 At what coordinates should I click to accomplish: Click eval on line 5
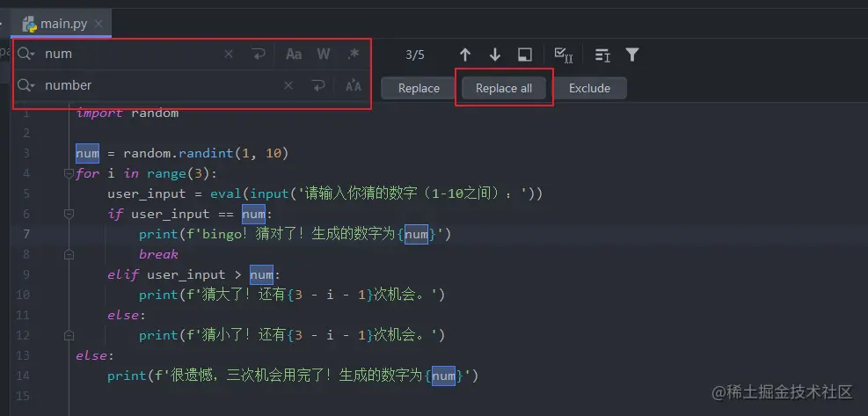click(226, 193)
